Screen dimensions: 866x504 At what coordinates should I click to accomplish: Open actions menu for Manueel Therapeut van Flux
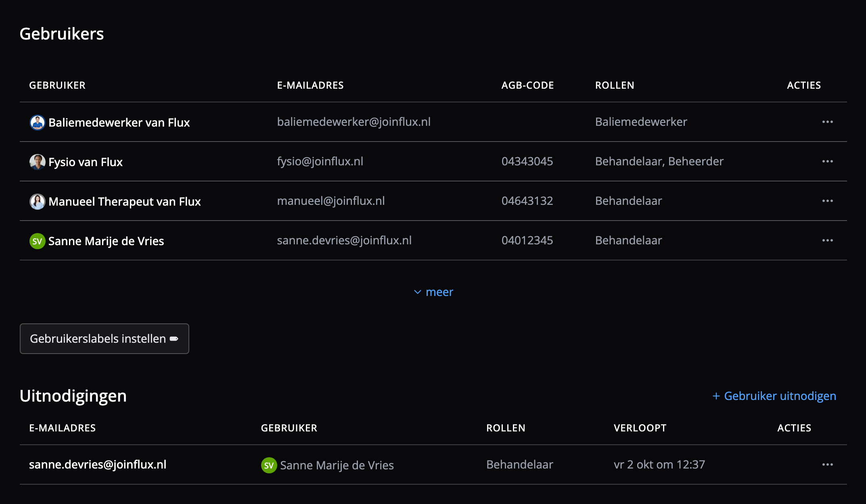click(x=827, y=201)
